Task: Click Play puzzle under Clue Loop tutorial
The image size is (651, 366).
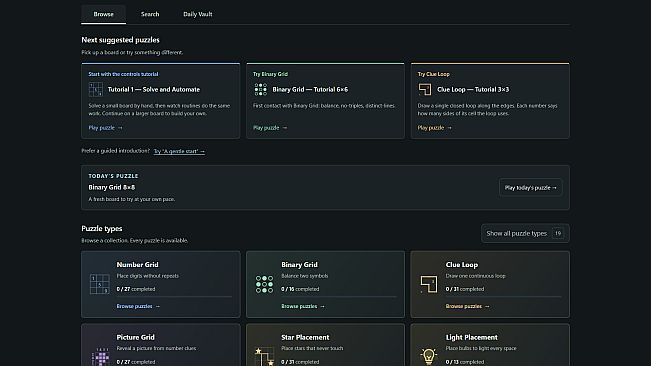Action: pyautogui.click(x=435, y=128)
